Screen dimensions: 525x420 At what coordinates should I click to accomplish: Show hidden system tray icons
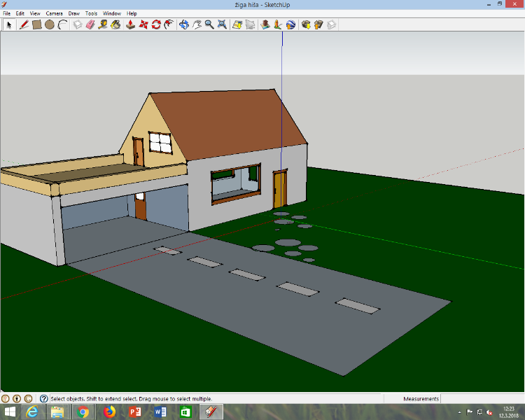[x=461, y=412]
